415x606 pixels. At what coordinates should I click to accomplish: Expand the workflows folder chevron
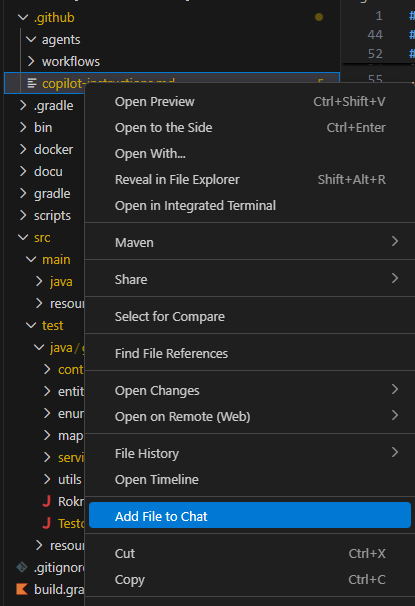click(x=31, y=61)
